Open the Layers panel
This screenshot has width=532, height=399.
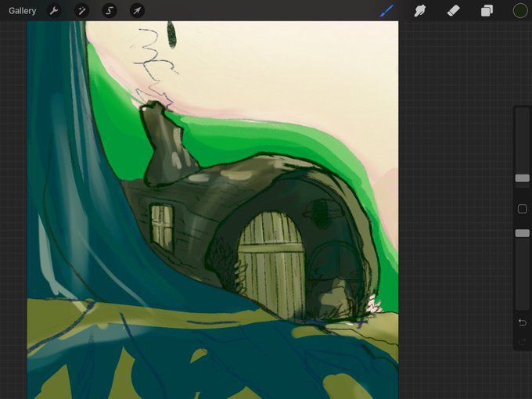[487, 11]
